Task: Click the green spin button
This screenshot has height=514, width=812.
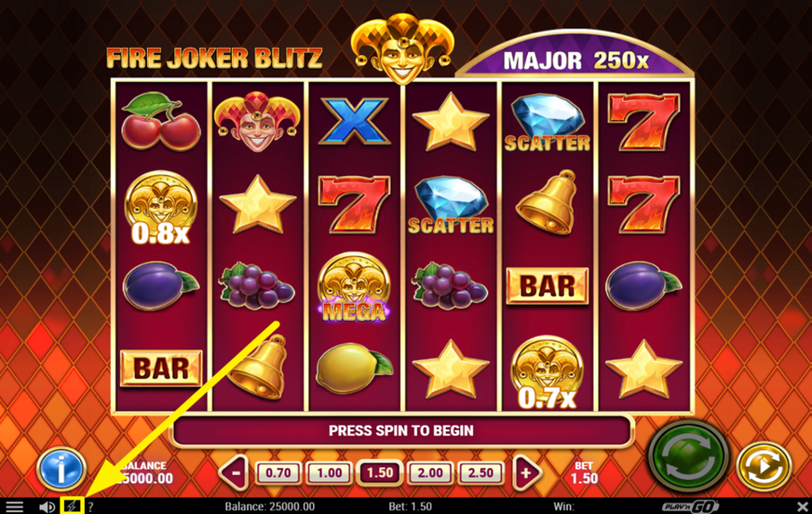Action: 688,455
